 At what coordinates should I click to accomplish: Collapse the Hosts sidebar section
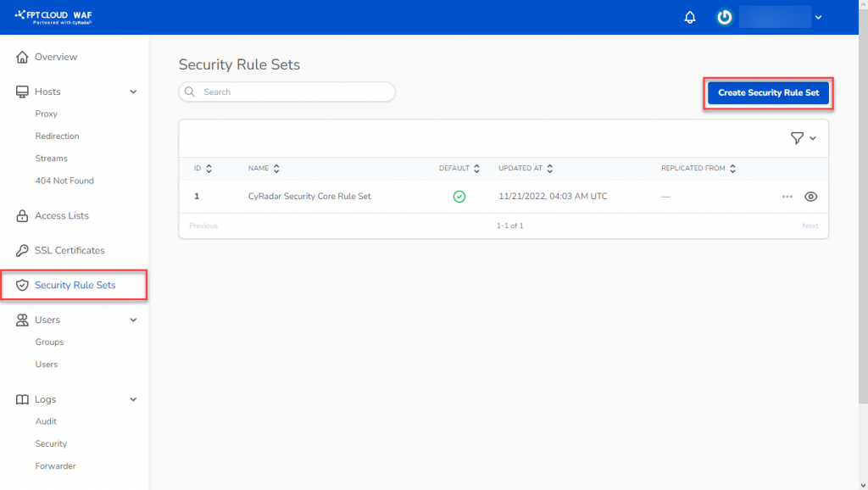(x=133, y=92)
